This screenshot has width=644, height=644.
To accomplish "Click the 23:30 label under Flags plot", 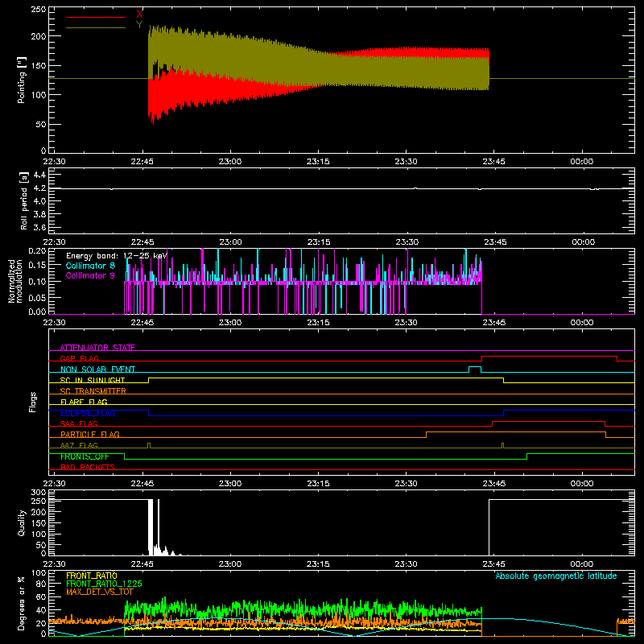I will click(406, 484).
